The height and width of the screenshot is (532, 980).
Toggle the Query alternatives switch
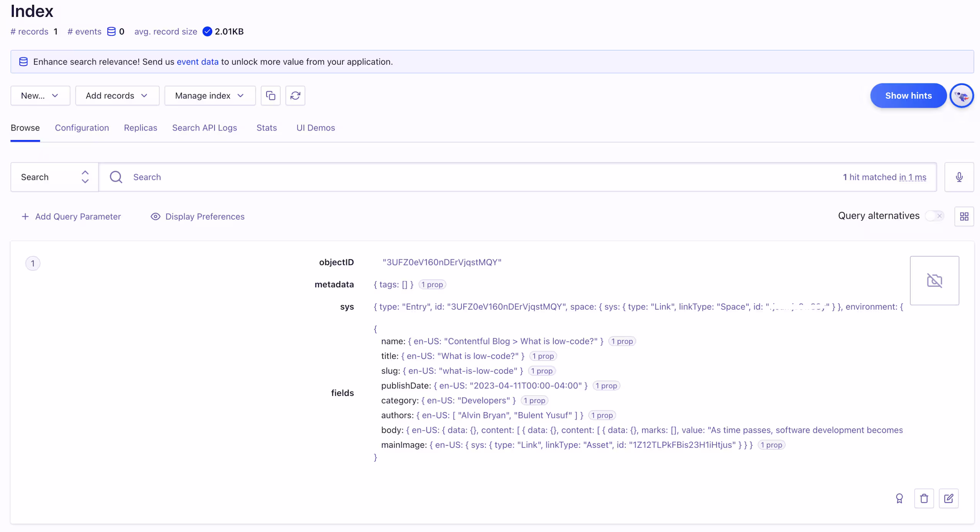pyautogui.click(x=934, y=216)
